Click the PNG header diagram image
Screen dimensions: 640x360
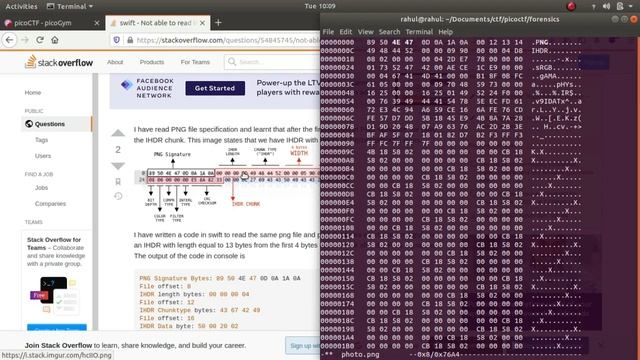pyautogui.click(x=227, y=185)
